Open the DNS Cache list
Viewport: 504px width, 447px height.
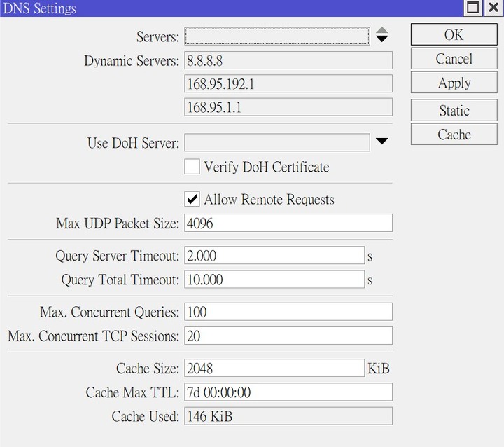point(454,135)
